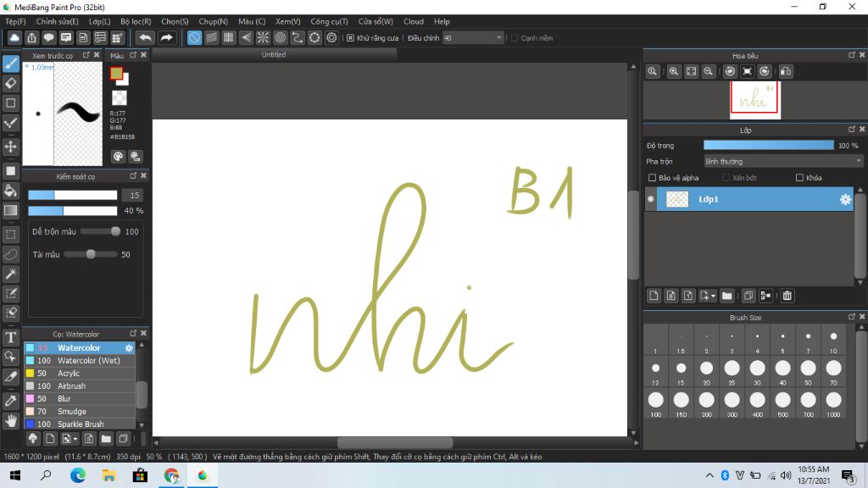This screenshot has width=868, height=488.
Task: Duplicate the current layer
Action: [748, 296]
